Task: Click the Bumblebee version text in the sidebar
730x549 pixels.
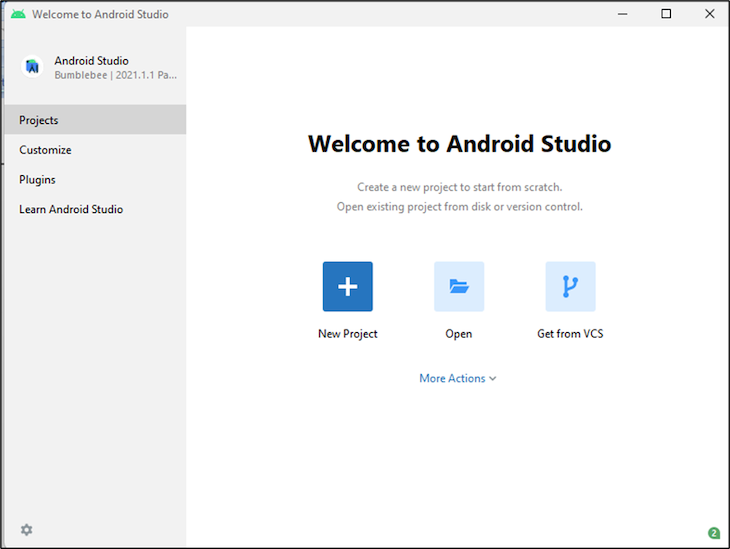Action: 116,75
